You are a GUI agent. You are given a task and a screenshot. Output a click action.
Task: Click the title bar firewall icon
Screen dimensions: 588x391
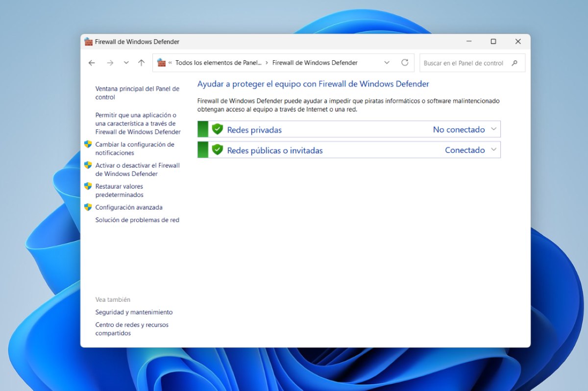[88, 42]
